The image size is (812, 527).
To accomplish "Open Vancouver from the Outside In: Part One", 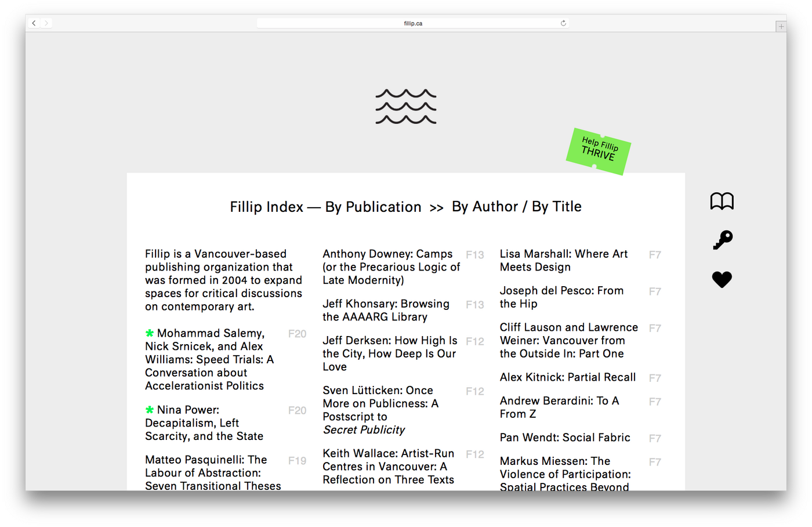I will click(x=569, y=341).
